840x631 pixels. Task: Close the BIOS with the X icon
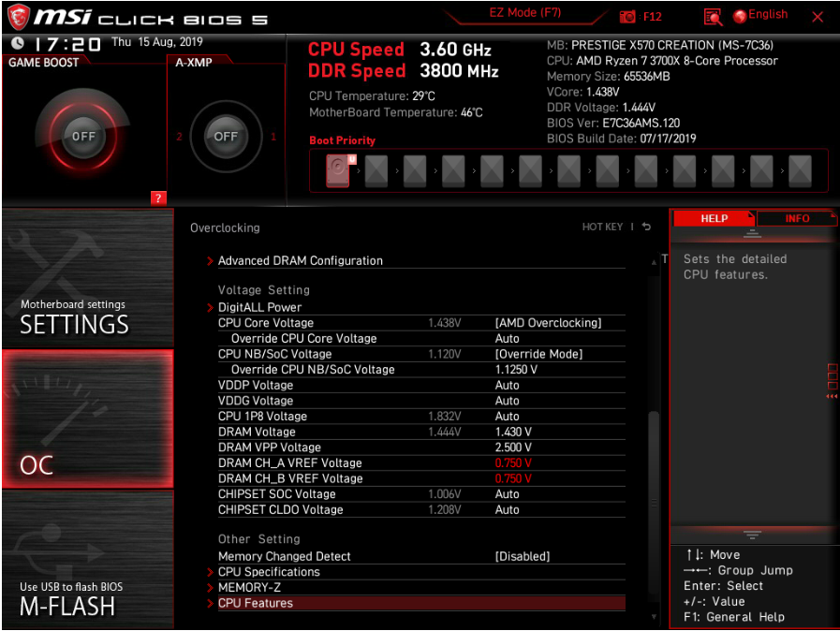(817, 17)
